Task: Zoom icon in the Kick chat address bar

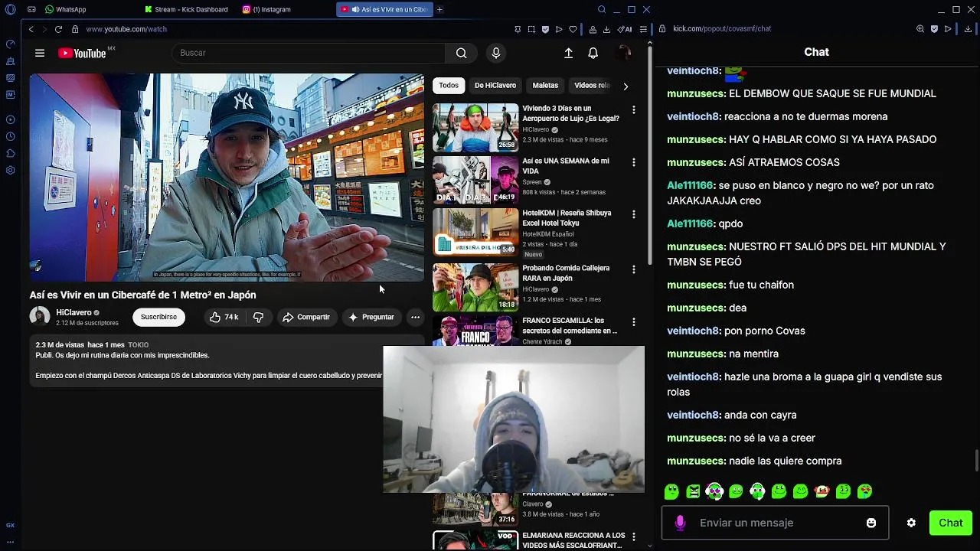Action: 920,29
